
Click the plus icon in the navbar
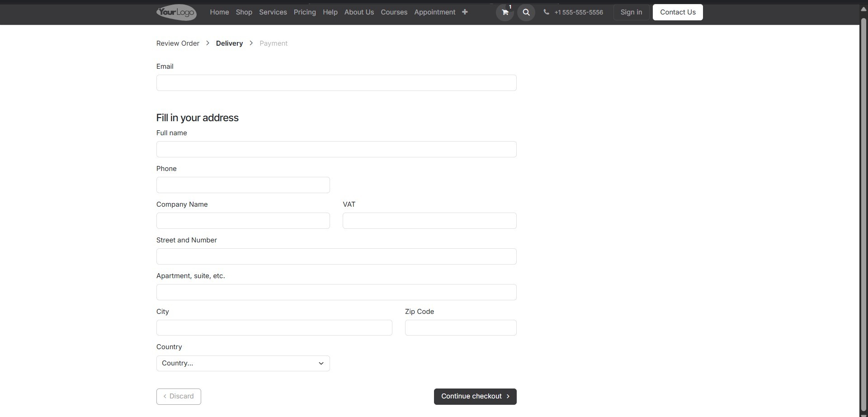pyautogui.click(x=465, y=12)
